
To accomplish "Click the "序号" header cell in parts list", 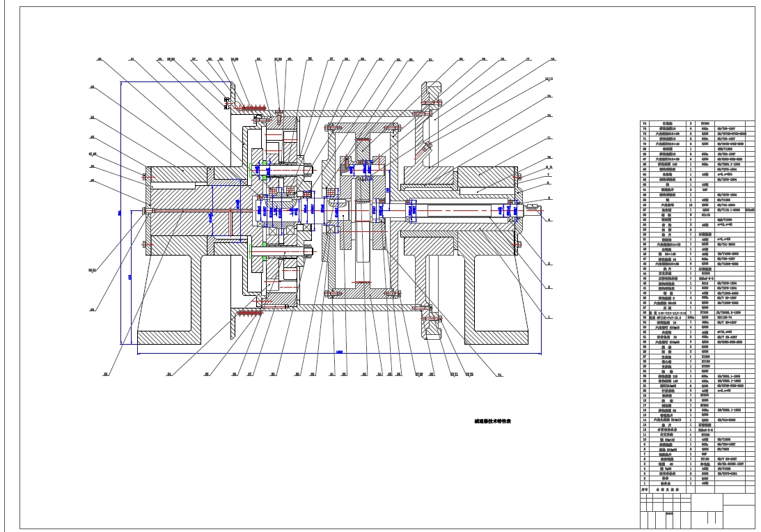I will tap(645, 490).
